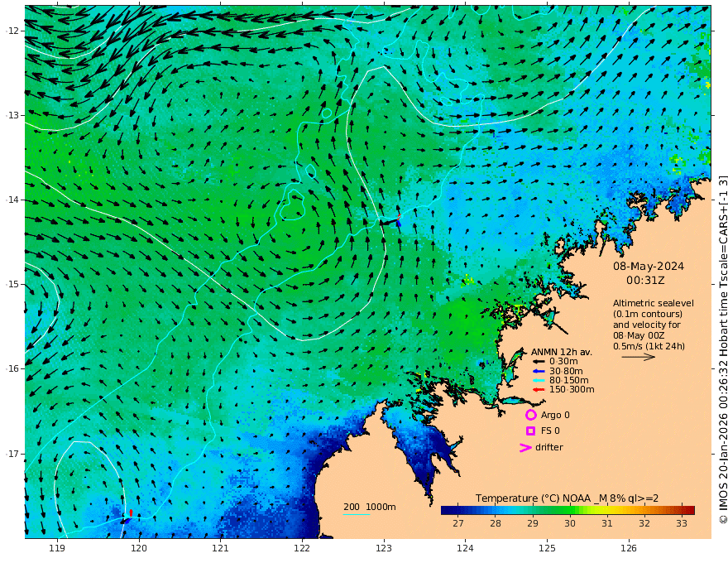Click the '150-300m' depth legend label

572,390
